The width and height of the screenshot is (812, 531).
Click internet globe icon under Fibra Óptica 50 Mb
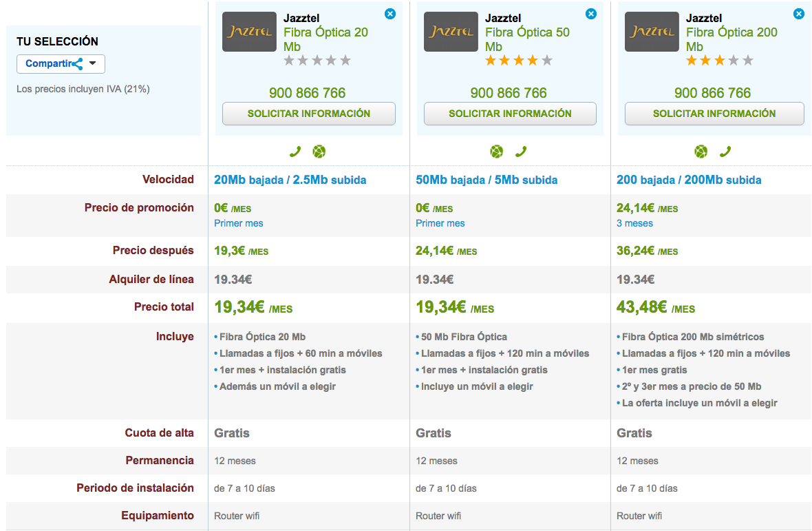point(497,152)
